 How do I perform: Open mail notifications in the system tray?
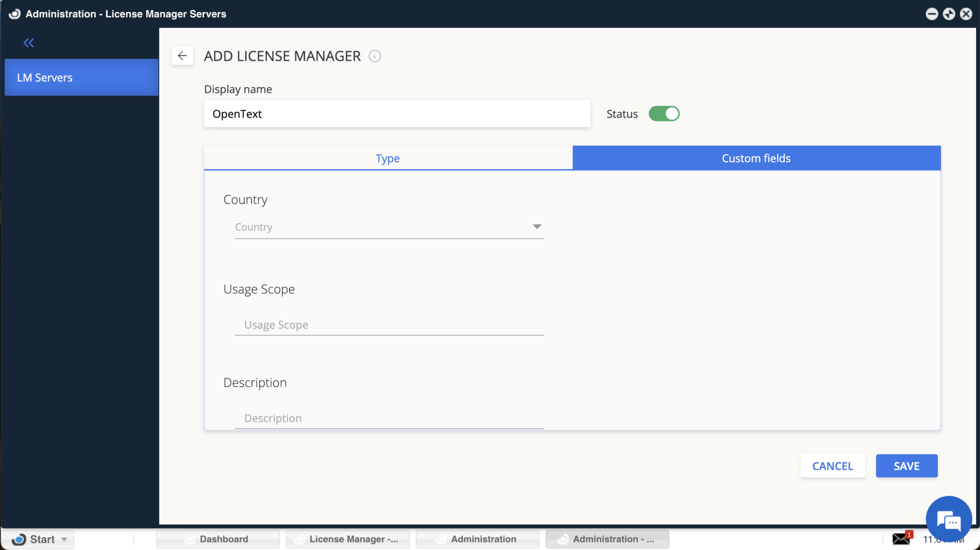902,539
